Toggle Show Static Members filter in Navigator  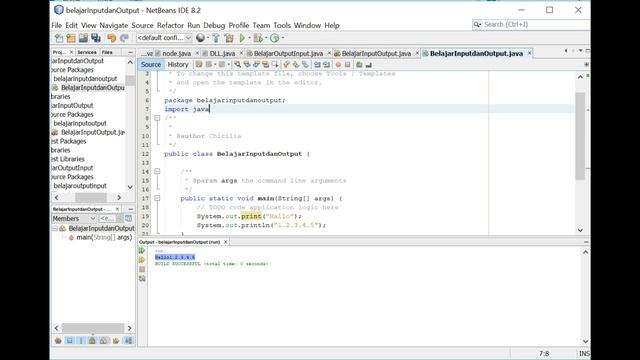pos(81,340)
